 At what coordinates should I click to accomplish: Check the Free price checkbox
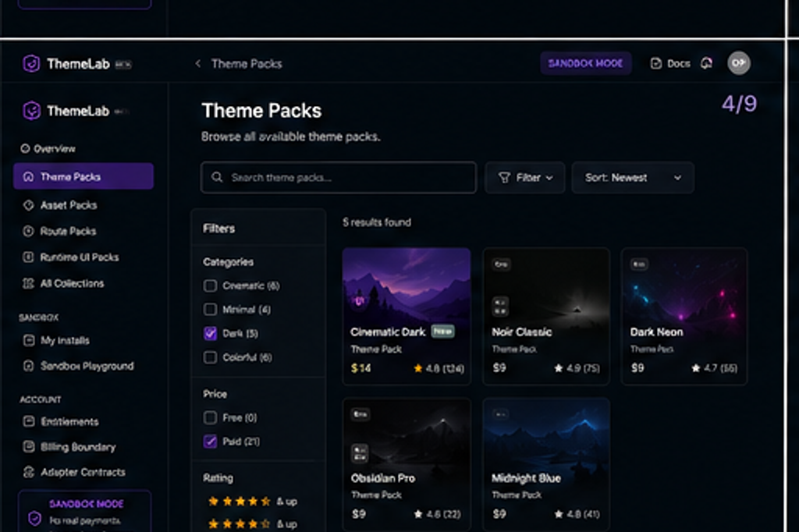(x=210, y=418)
